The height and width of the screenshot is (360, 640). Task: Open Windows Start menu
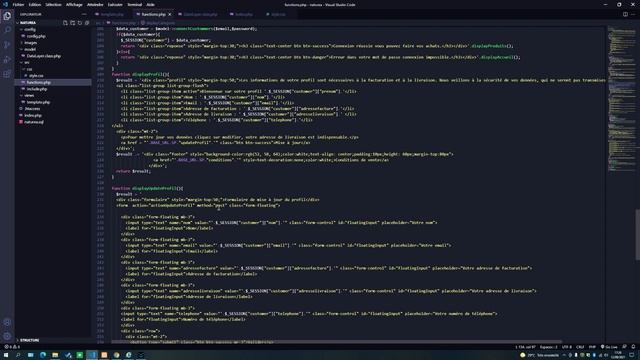(x=6, y=355)
